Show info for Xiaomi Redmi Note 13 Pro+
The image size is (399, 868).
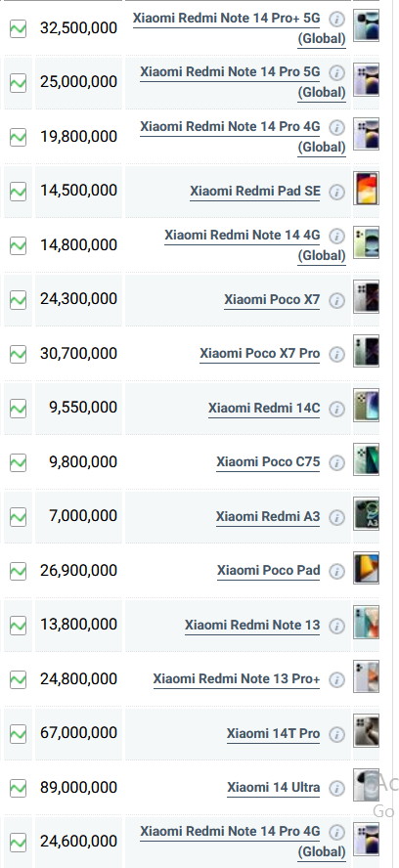[336, 679]
